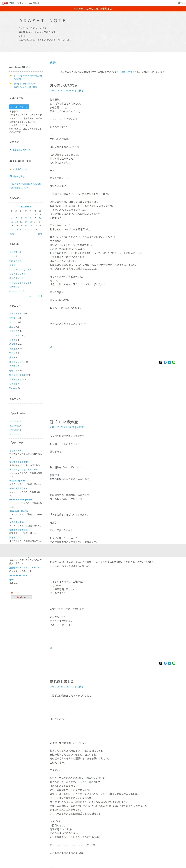
Task: Open the ＡＲＡＳＨＩ category
Action: pyautogui.click(x=15, y=313)
